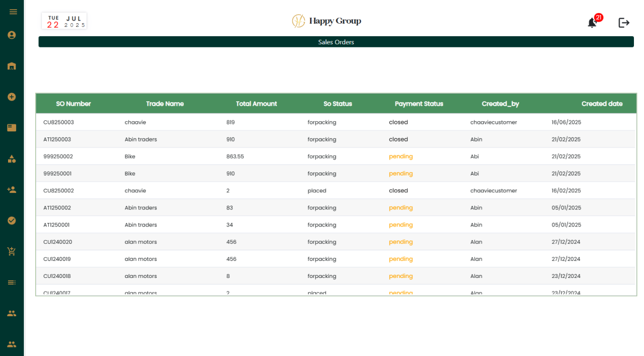Image resolution: width=644 pixels, height=356 pixels.
Task: Open the card icon in the sidebar
Action: point(12,128)
